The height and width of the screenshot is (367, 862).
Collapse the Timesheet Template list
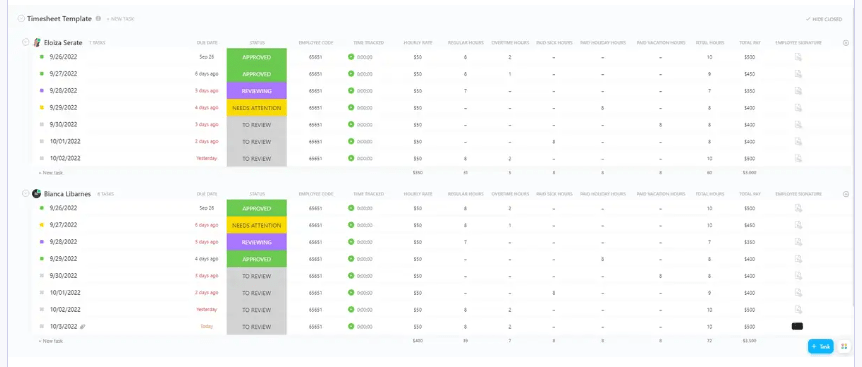click(21, 19)
